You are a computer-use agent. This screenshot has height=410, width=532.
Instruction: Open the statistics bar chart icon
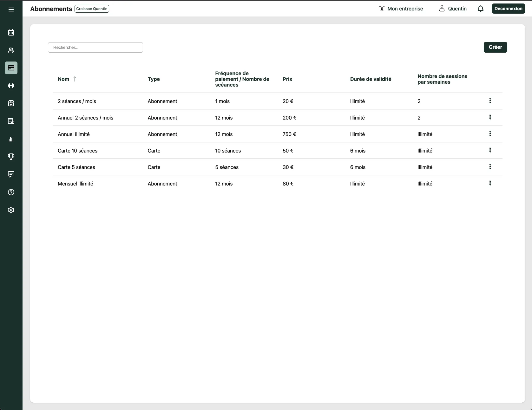[x=11, y=139]
